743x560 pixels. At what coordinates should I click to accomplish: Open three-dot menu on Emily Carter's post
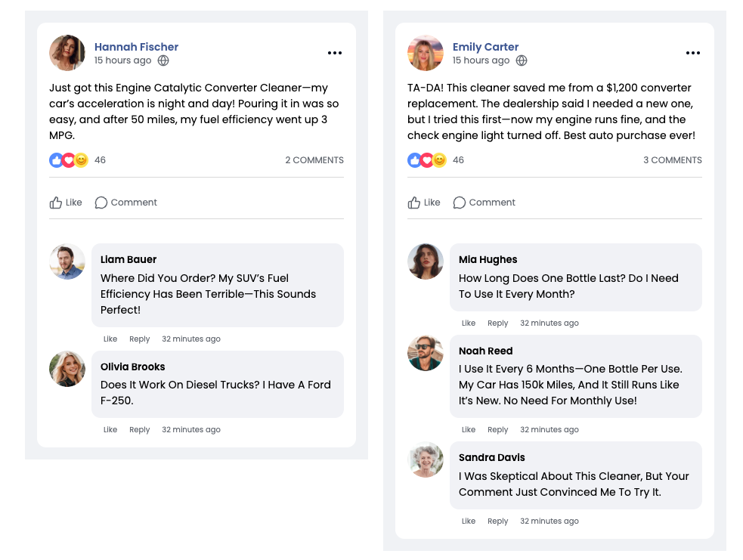tap(693, 53)
